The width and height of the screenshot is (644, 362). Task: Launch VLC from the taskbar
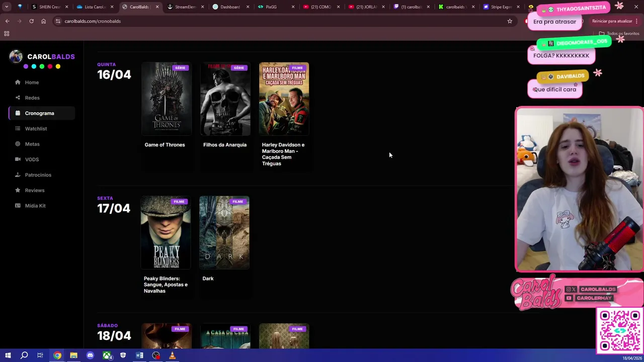click(172, 355)
